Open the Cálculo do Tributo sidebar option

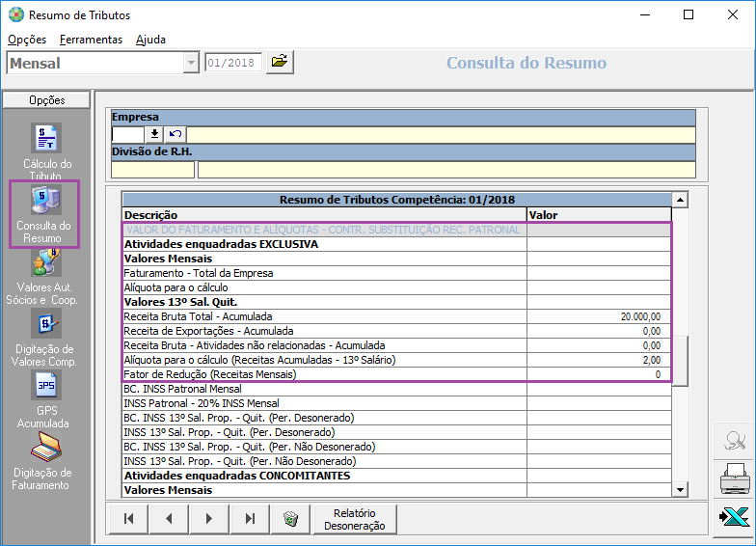pos(46,151)
